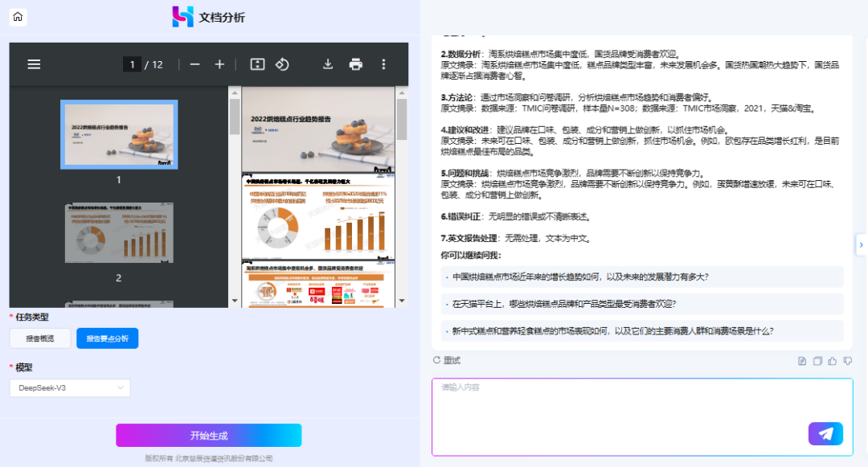Select the 报告概览 task type

[40, 338]
